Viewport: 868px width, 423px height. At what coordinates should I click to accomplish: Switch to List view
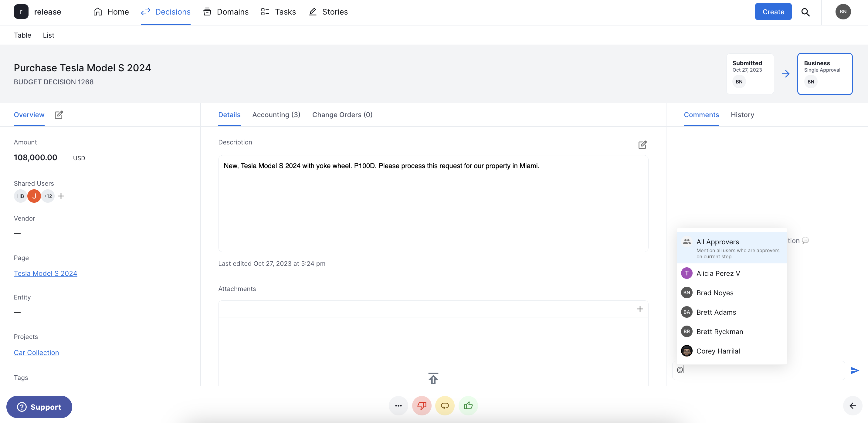(48, 35)
